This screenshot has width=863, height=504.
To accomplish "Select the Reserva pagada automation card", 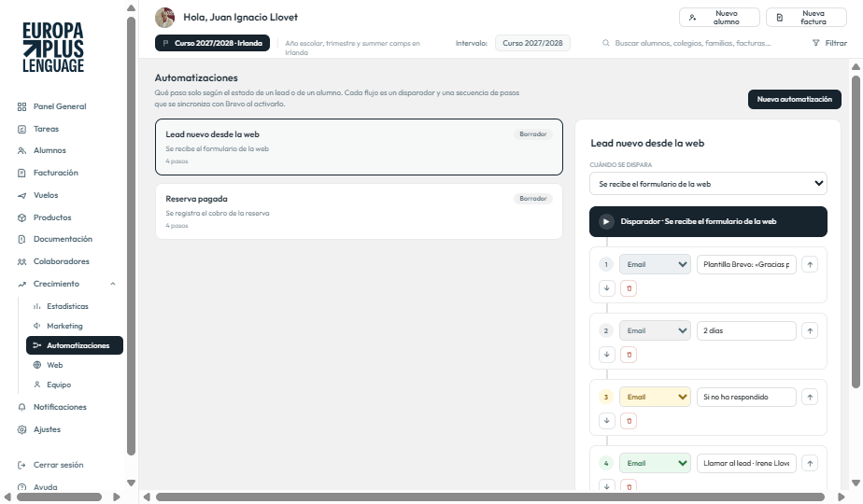I will (359, 211).
